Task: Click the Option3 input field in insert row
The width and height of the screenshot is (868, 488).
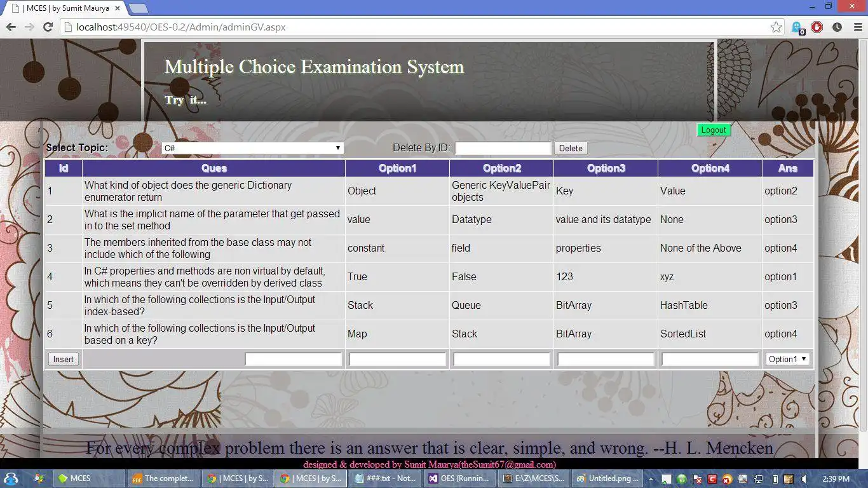Action: 606,360
